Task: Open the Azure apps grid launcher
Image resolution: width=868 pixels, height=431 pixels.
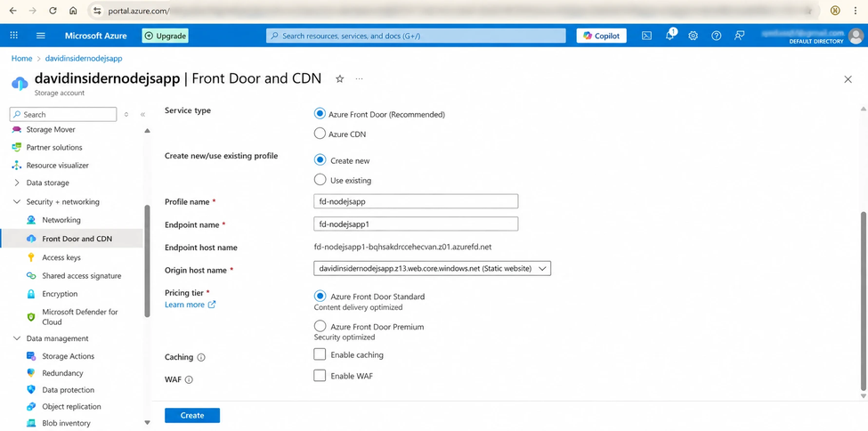Action: pyautogui.click(x=14, y=36)
